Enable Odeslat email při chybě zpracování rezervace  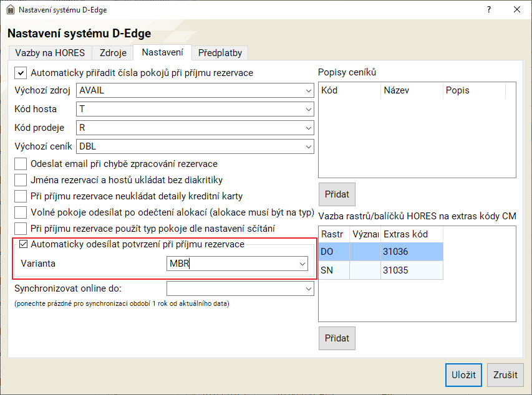pyautogui.click(x=21, y=164)
